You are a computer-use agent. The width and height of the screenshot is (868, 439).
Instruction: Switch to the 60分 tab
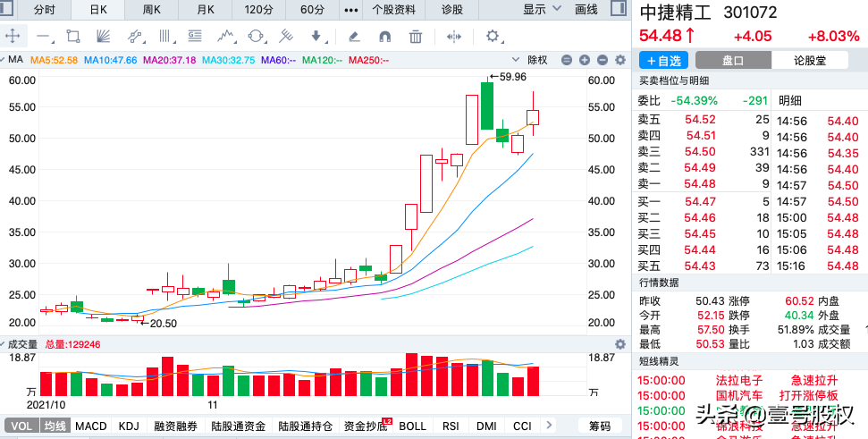(313, 10)
